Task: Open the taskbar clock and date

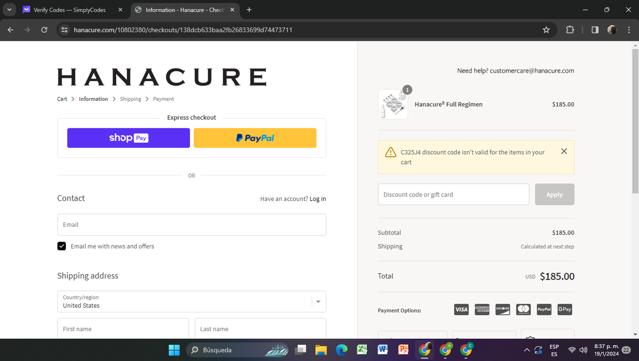Action: point(606,350)
